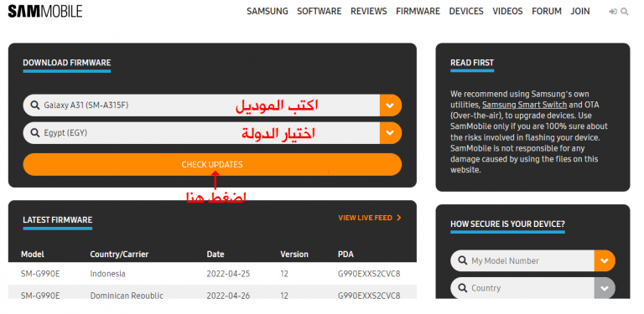Click magnifier icon in Galaxy A31 field

pos(35,106)
